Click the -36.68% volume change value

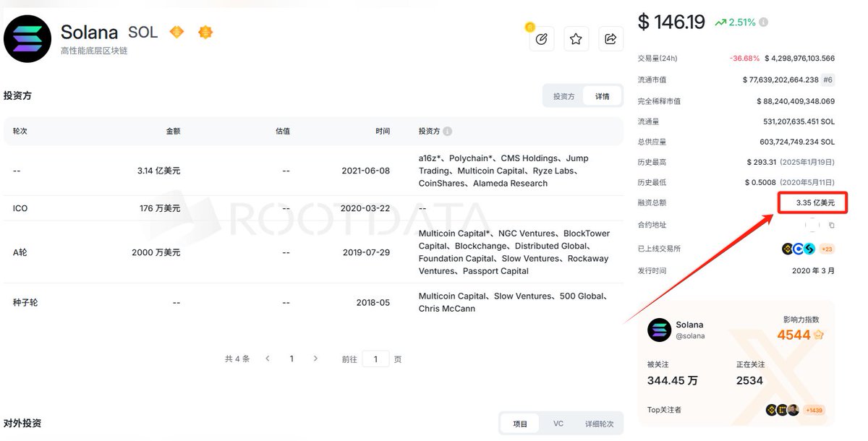pos(745,59)
